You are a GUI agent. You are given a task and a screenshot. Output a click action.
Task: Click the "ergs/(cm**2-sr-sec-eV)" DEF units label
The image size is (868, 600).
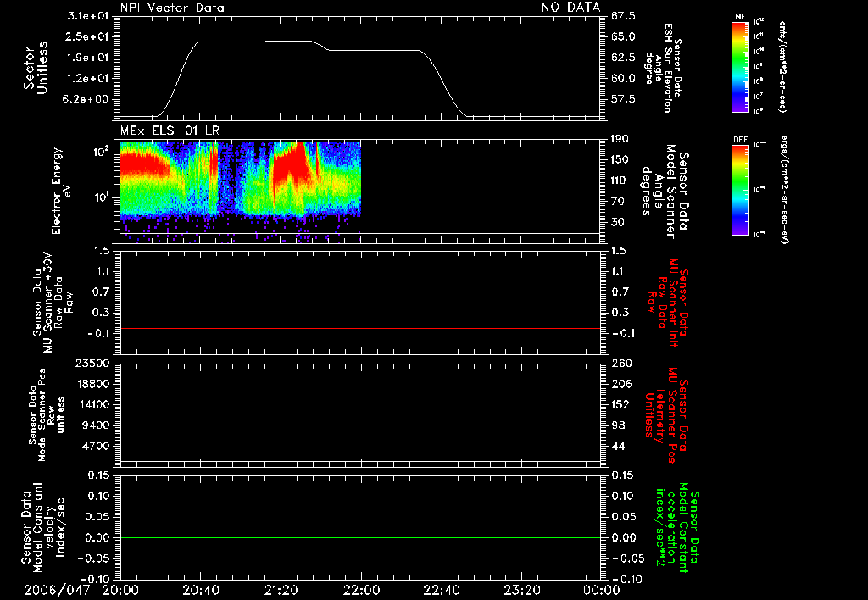(786, 190)
